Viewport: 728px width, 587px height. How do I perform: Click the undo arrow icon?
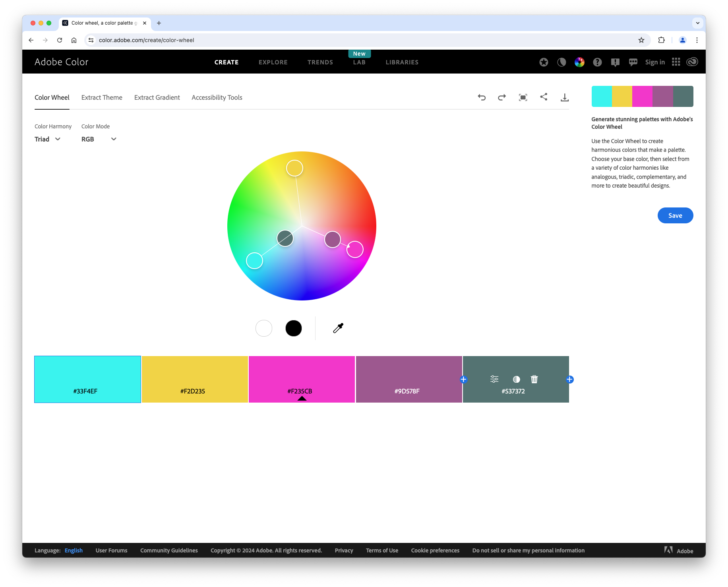(x=482, y=97)
